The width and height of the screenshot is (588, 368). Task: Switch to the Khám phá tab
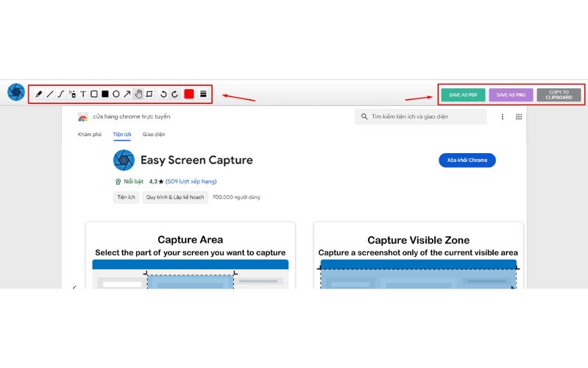click(x=90, y=134)
